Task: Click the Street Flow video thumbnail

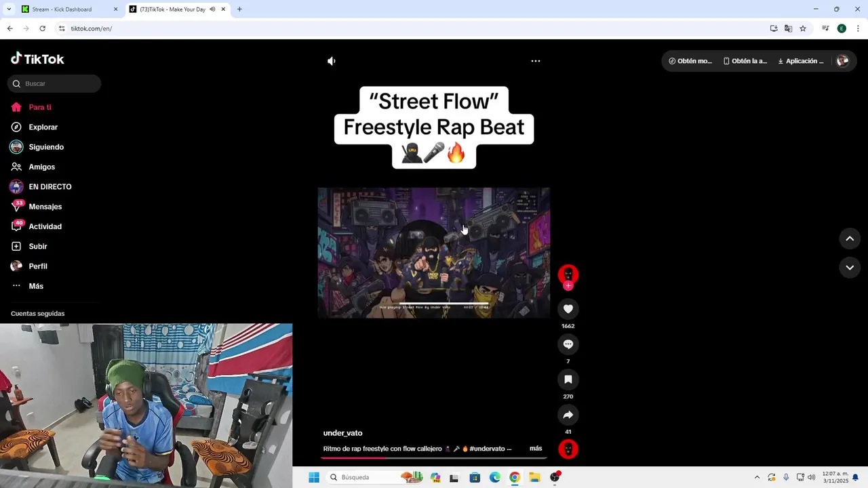Action: (434, 253)
